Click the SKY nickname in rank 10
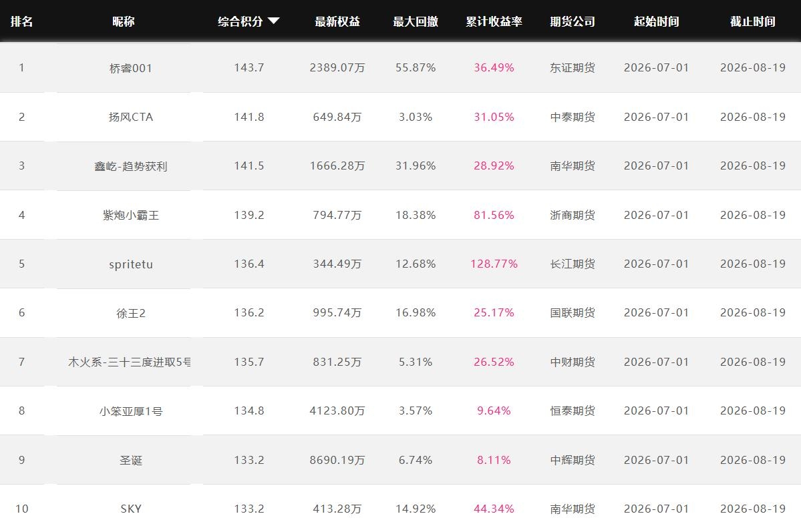The width and height of the screenshot is (801, 532). pos(131,509)
